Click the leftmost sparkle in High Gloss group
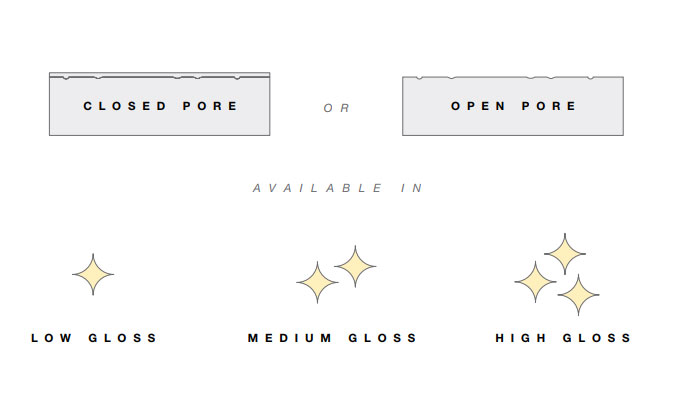The width and height of the screenshot is (700, 400). click(535, 282)
